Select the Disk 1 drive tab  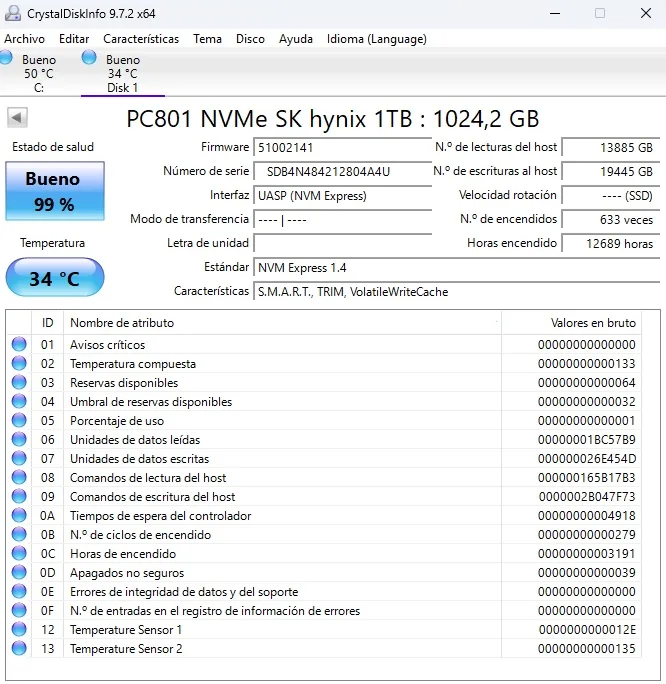tap(123, 72)
